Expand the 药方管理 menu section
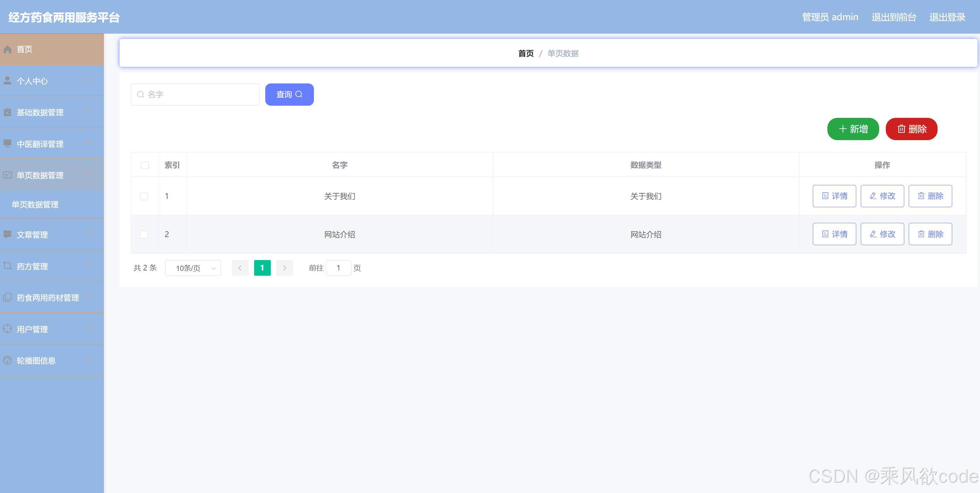This screenshot has height=493, width=980. pos(52,266)
